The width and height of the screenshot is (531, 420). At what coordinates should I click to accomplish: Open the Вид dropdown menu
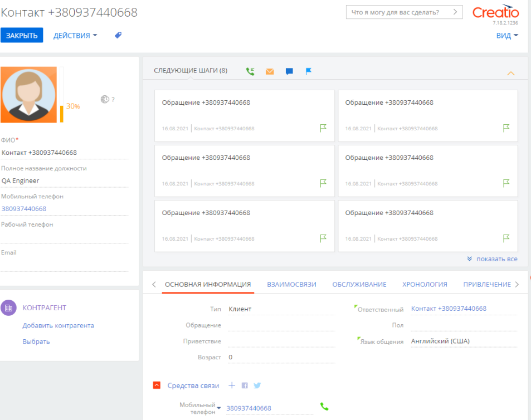tap(507, 35)
